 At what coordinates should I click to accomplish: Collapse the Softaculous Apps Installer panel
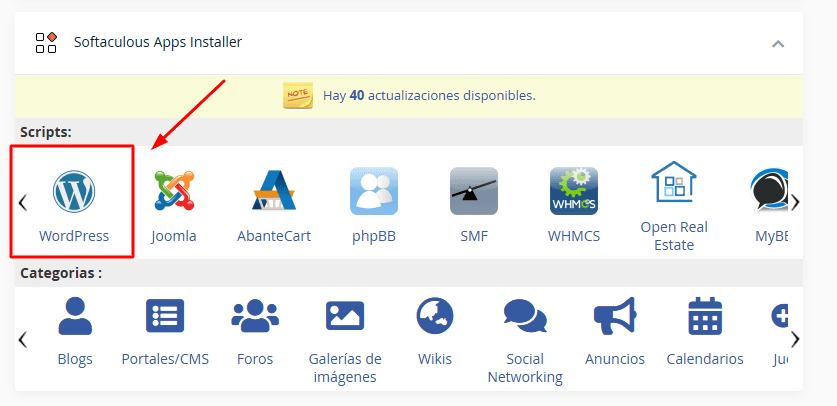tap(778, 43)
